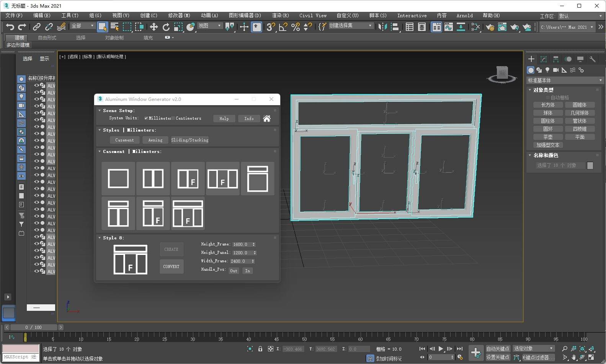This screenshot has width=606, height=364.
Task: Open the selection filter 全部 dropdown
Action: click(82, 26)
